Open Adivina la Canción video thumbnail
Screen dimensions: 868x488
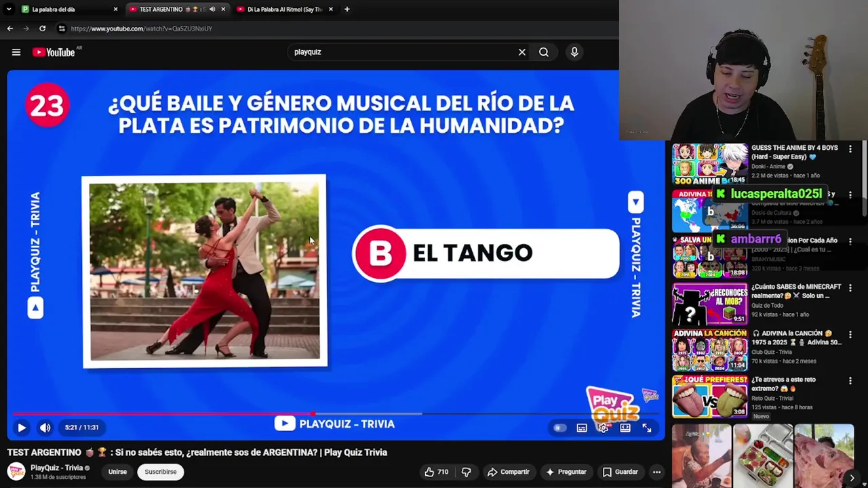[709, 350]
